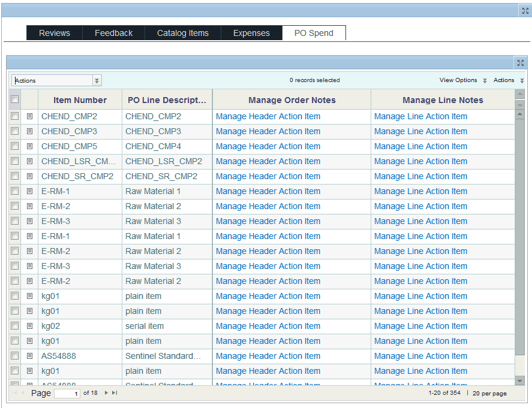
Task: Open the Expenses tab
Action: [x=251, y=33]
